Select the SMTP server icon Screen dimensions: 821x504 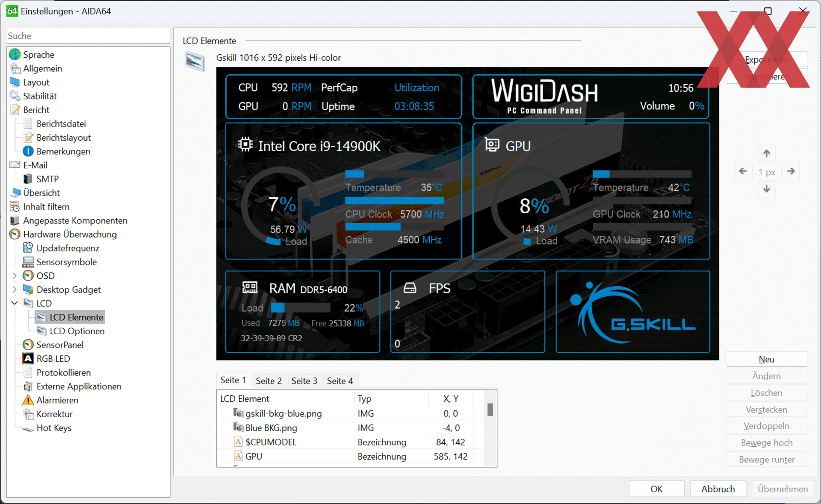point(28,179)
